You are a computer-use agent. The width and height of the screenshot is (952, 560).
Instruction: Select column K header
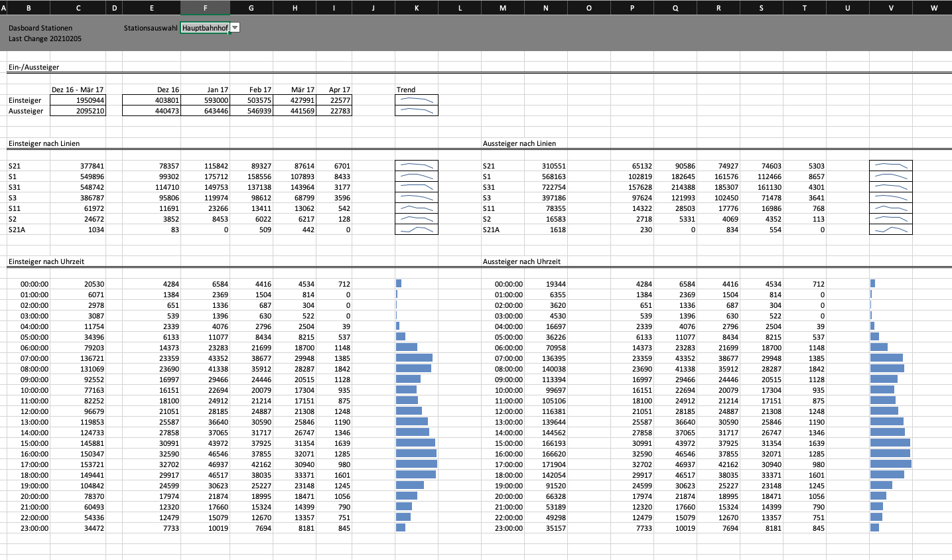click(x=416, y=8)
